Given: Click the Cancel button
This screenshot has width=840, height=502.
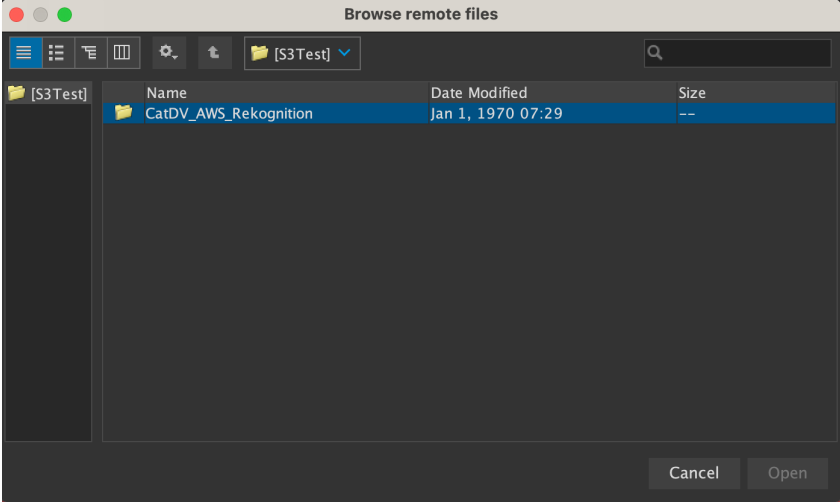Looking at the screenshot, I should click(x=694, y=473).
